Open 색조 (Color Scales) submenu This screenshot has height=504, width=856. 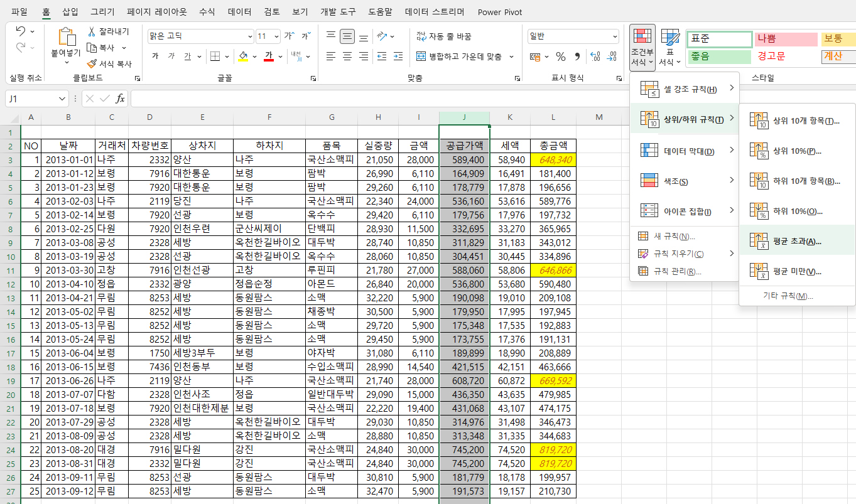pyautogui.click(x=685, y=181)
